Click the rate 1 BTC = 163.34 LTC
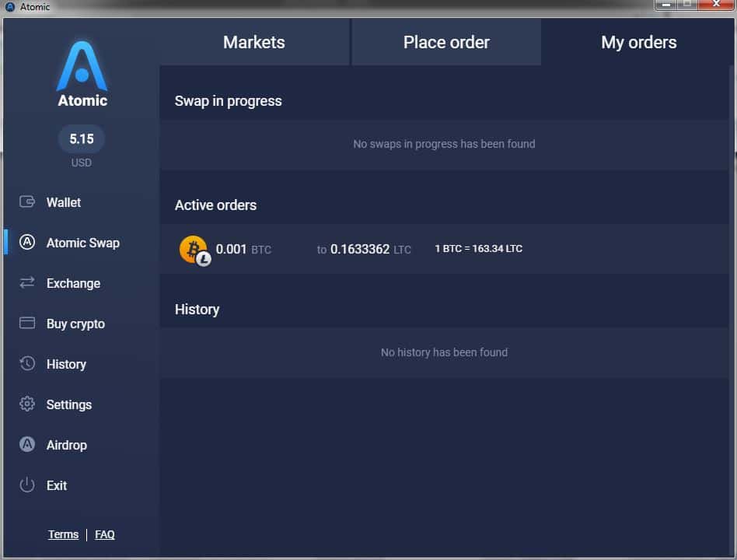The width and height of the screenshot is (737, 560). [x=478, y=248]
